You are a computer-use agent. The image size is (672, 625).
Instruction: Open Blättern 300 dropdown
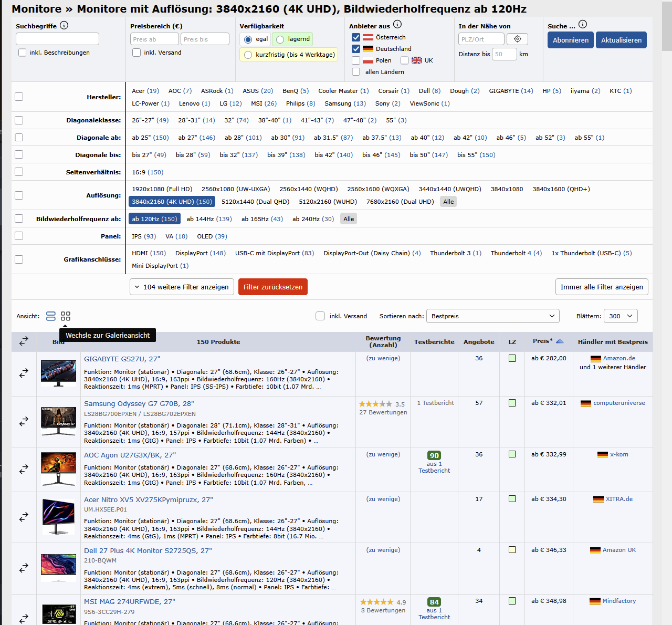tap(621, 316)
